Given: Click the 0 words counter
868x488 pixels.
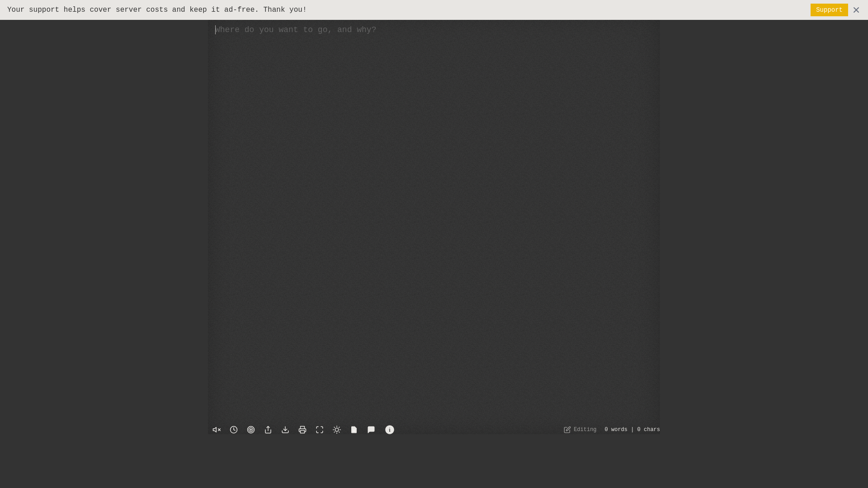Looking at the screenshot, I should [616, 430].
